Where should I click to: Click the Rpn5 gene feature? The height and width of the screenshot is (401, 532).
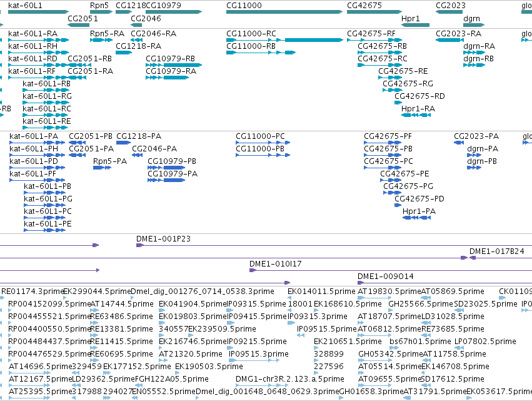[101, 12]
